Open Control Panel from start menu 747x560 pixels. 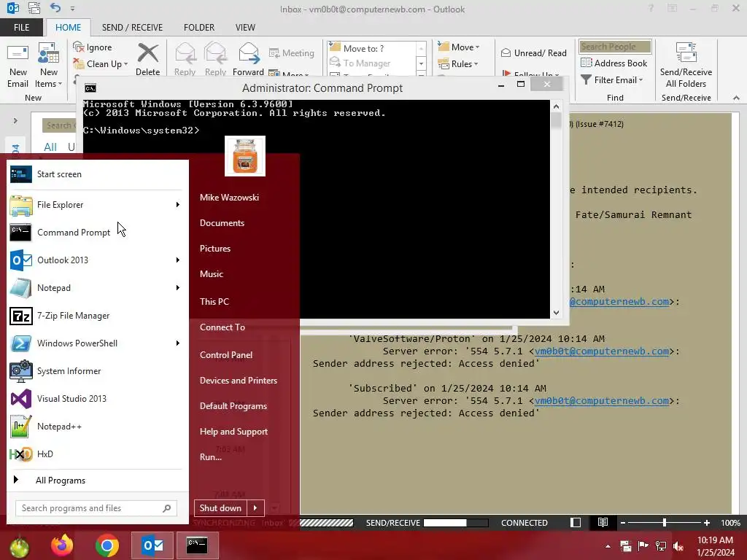226,355
